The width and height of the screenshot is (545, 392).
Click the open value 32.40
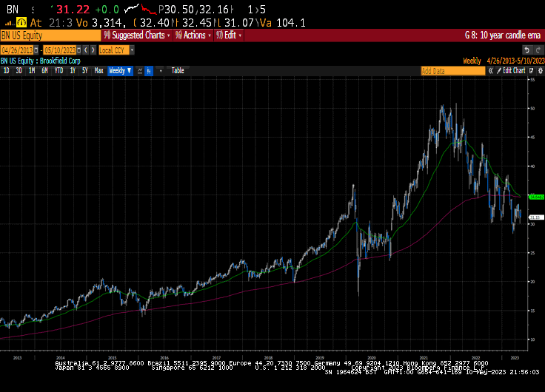click(x=154, y=23)
